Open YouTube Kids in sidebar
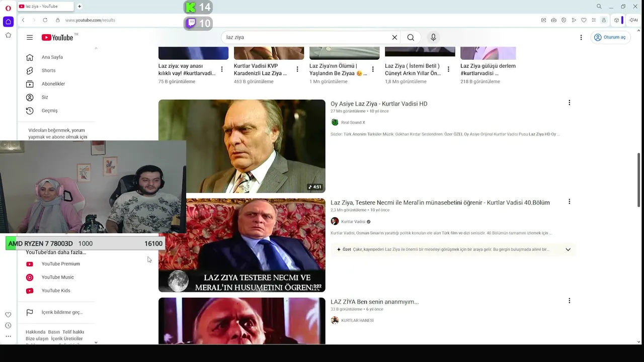 tap(56, 291)
